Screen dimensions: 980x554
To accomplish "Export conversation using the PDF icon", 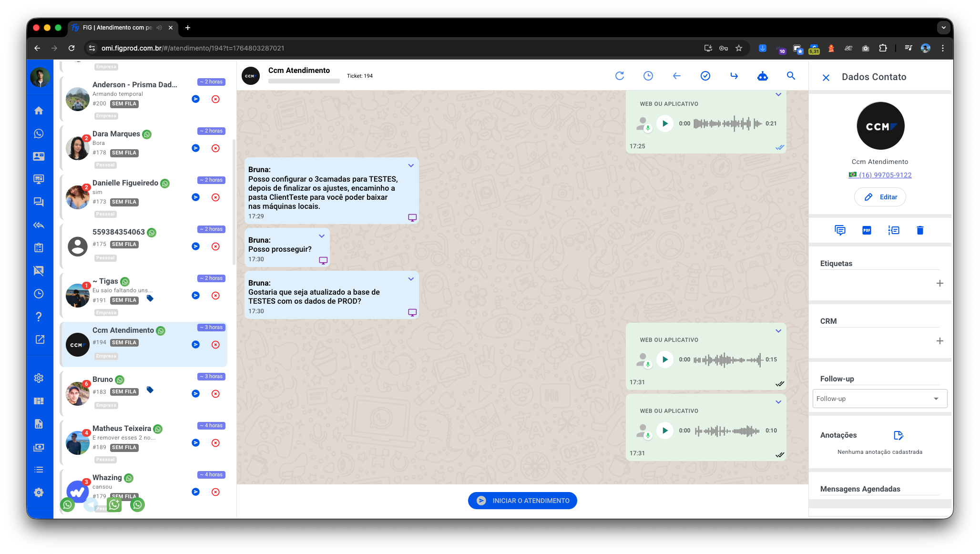I will coord(867,230).
